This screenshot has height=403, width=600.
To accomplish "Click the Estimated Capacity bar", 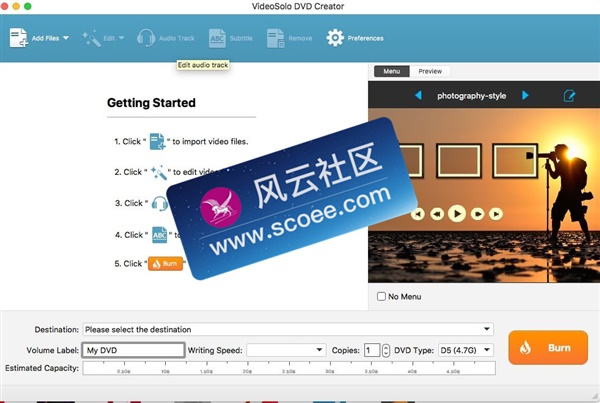I will tap(289, 368).
